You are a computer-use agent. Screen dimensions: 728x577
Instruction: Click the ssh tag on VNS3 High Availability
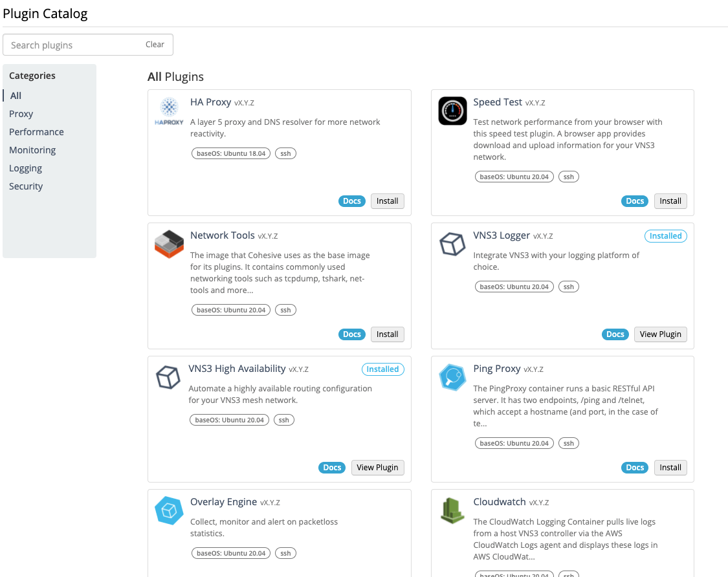coord(283,420)
